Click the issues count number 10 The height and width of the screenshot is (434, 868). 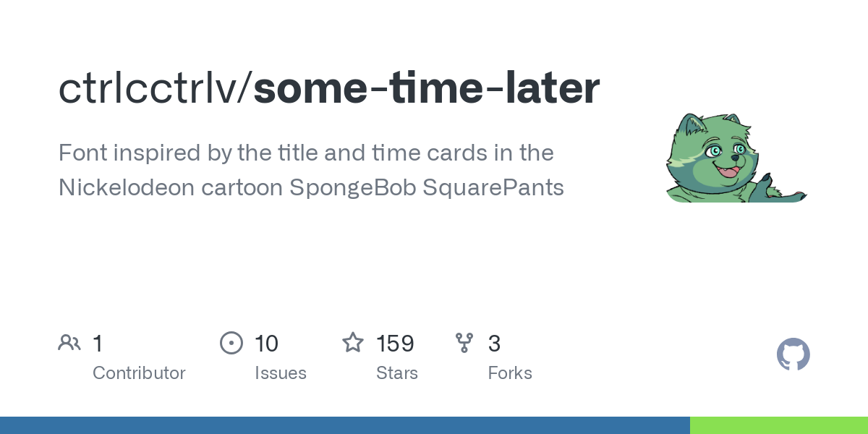[266, 344]
